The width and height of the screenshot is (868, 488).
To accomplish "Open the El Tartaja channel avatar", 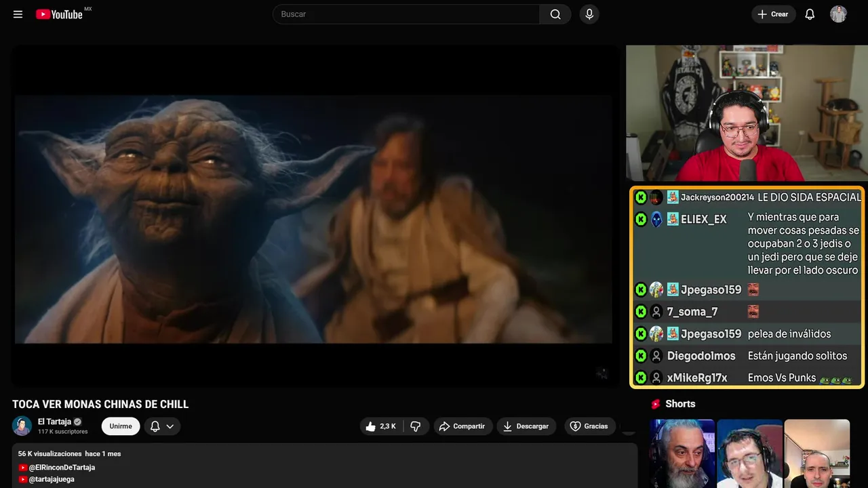I will (x=22, y=426).
